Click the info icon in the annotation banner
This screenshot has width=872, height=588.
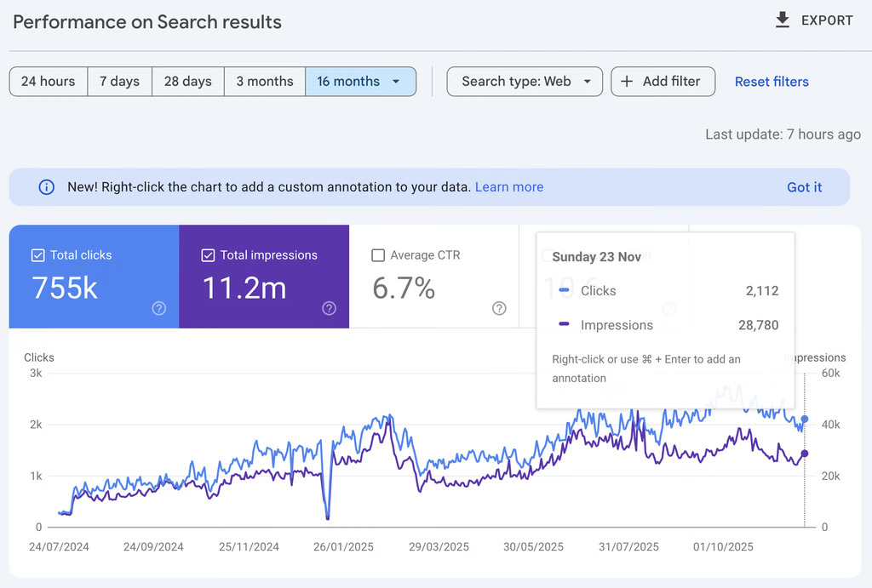coord(47,187)
